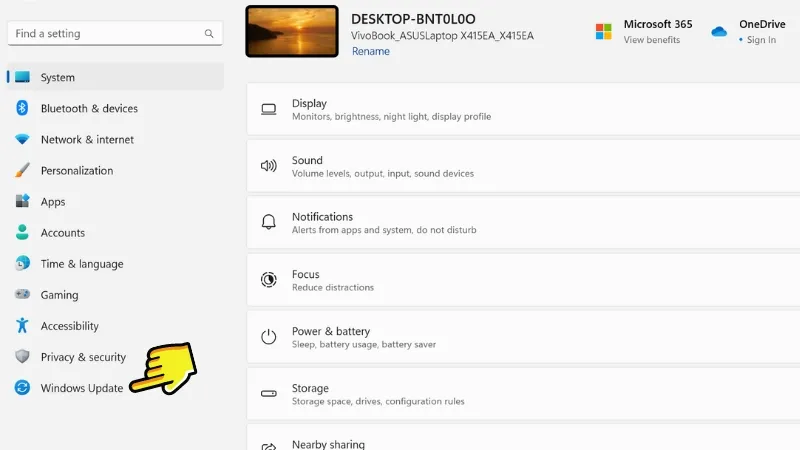This screenshot has width=800, height=450.
Task: Click 'Monitors, brightness, night light, display profile'
Action: [x=391, y=117]
